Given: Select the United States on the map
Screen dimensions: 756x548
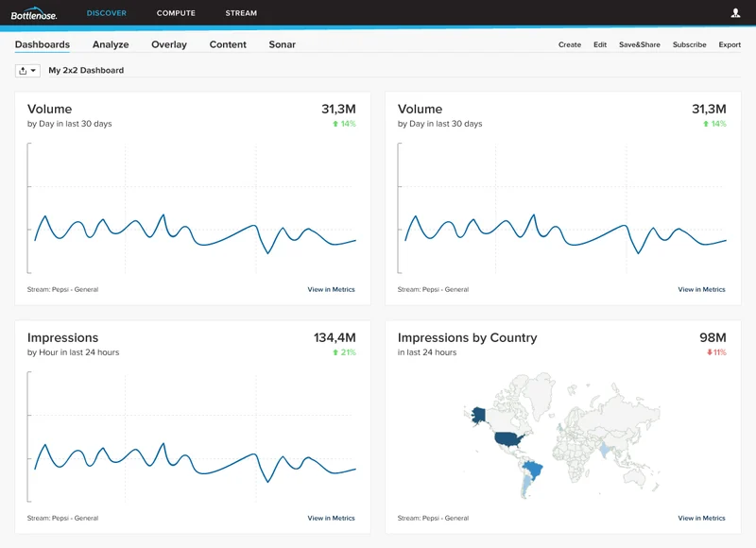Looking at the screenshot, I should (x=508, y=439).
